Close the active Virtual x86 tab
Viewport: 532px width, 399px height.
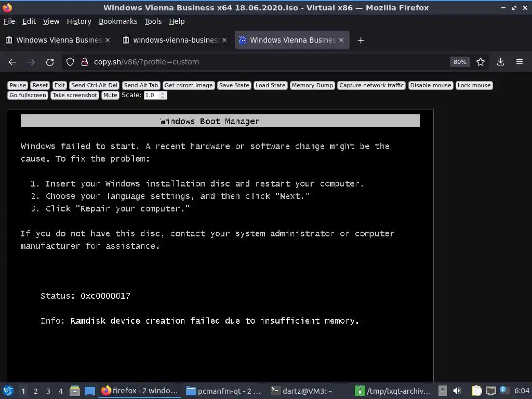(341, 40)
